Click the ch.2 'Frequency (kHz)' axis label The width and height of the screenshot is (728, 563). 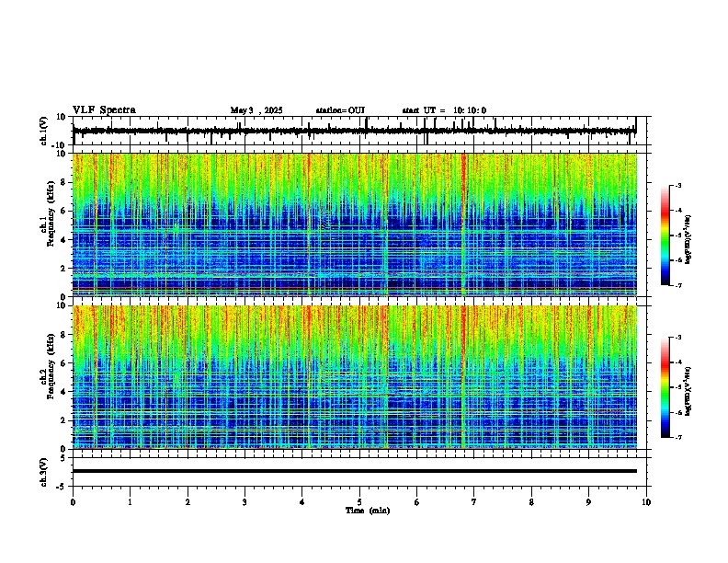(51, 366)
